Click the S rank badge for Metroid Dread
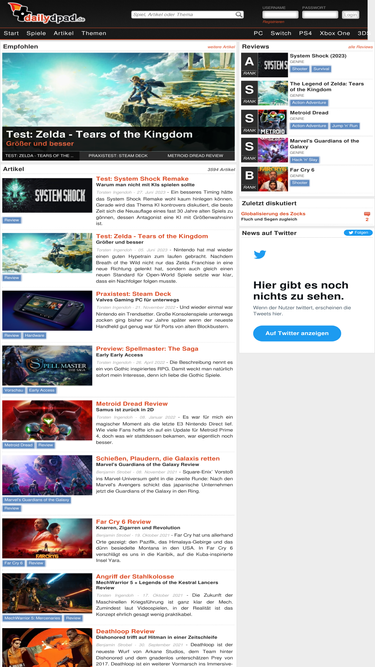The height and width of the screenshot is (667, 375). click(x=250, y=122)
